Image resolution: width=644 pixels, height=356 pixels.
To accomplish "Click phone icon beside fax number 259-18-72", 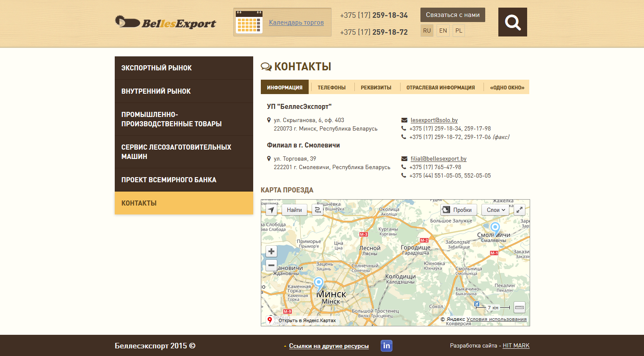I will pyautogui.click(x=404, y=137).
